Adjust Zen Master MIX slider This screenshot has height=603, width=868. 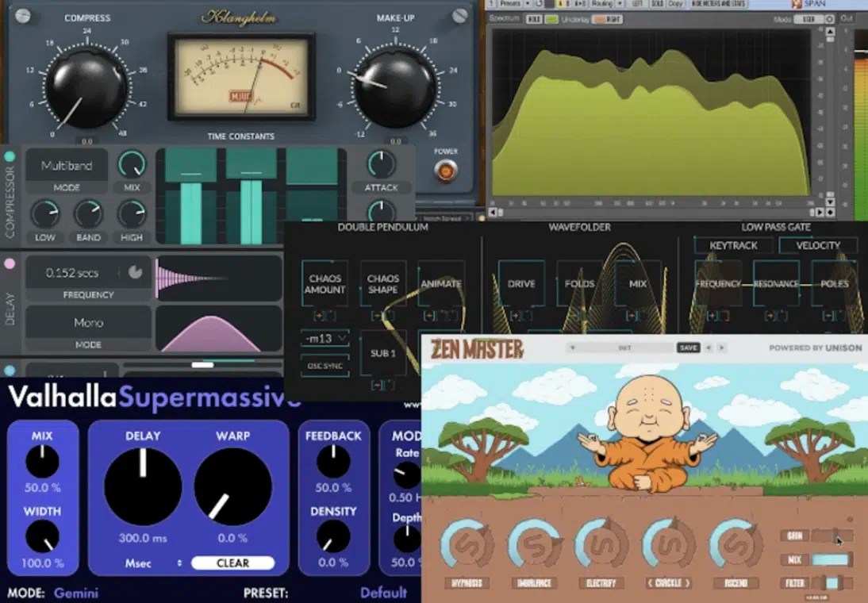pos(832,560)
